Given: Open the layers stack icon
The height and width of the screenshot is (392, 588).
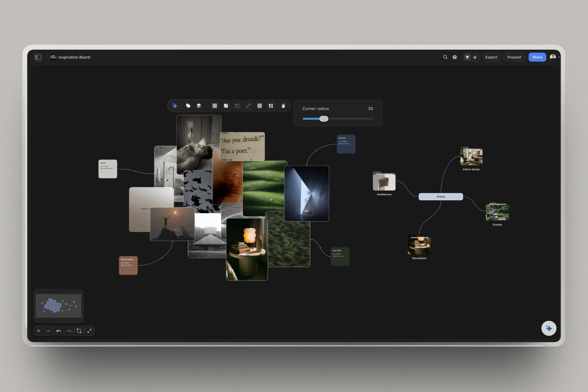Looking at the screenshot, I should pos(199,106).
